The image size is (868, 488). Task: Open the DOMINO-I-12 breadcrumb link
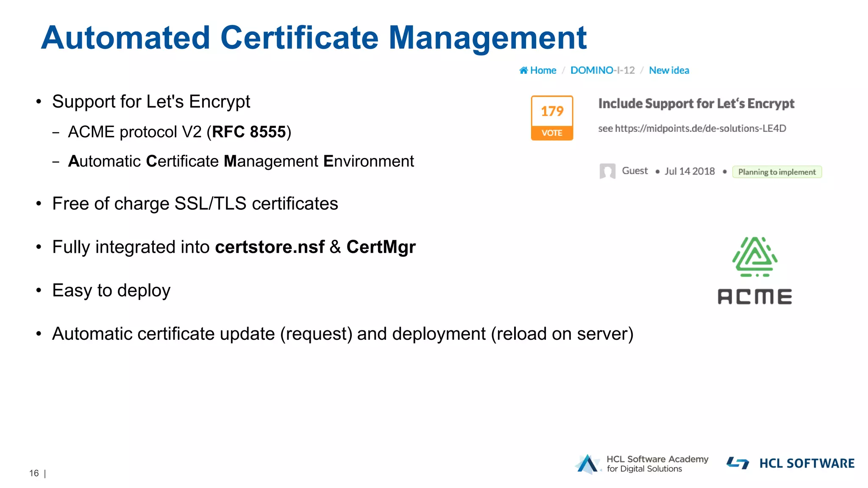coord(602,70)
